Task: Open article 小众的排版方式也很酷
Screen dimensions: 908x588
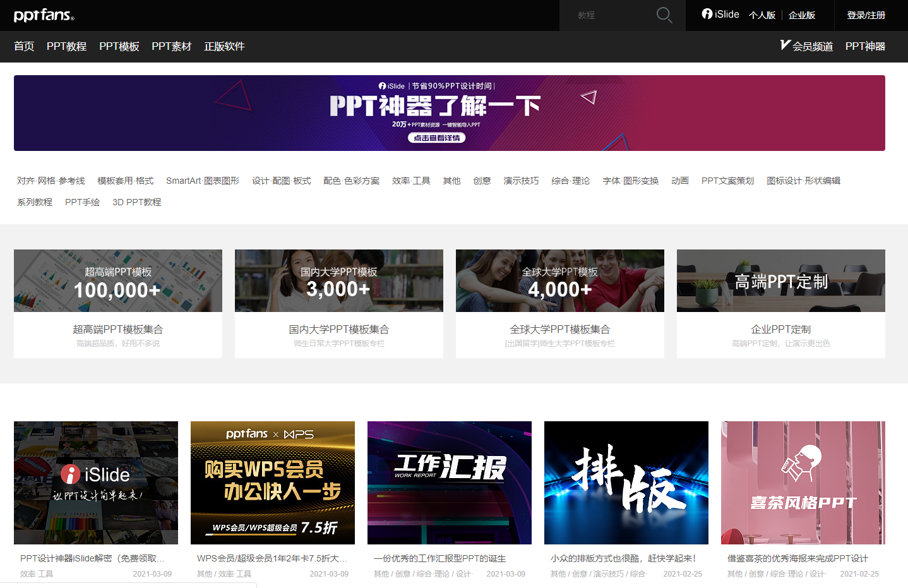Action: pos(623,558)
